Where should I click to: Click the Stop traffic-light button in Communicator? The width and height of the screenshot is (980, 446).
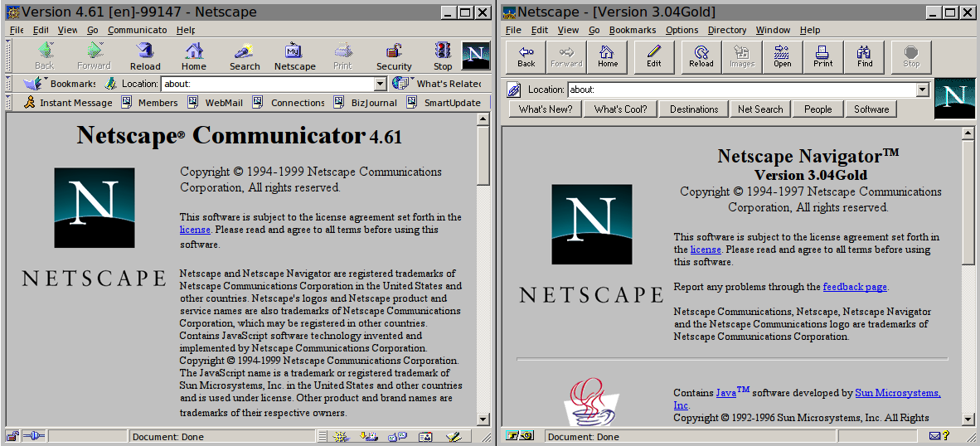pyautogui.click(x=443, y=56)
